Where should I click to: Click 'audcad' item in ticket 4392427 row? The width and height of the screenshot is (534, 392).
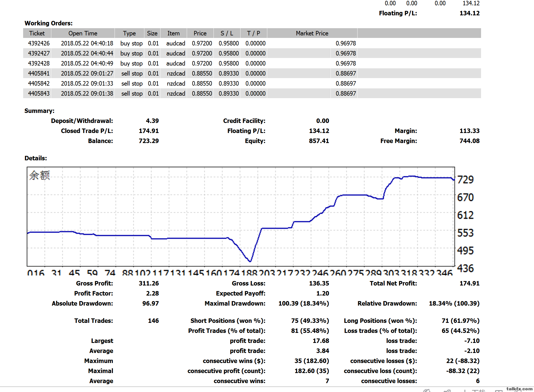(176, 53)
